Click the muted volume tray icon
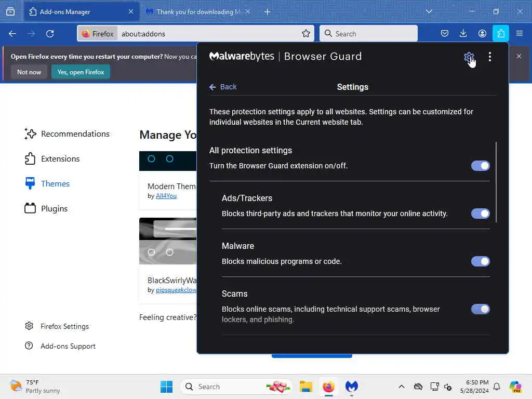Screen dimensions: 532x399 [x=448, y=387]
